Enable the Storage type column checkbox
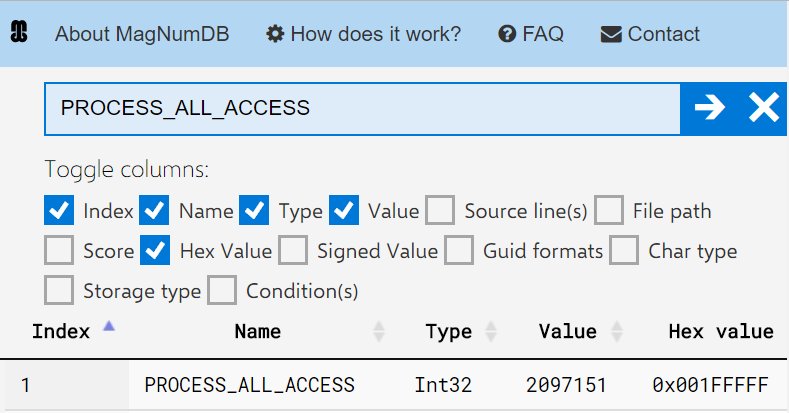 click(59, 290)
